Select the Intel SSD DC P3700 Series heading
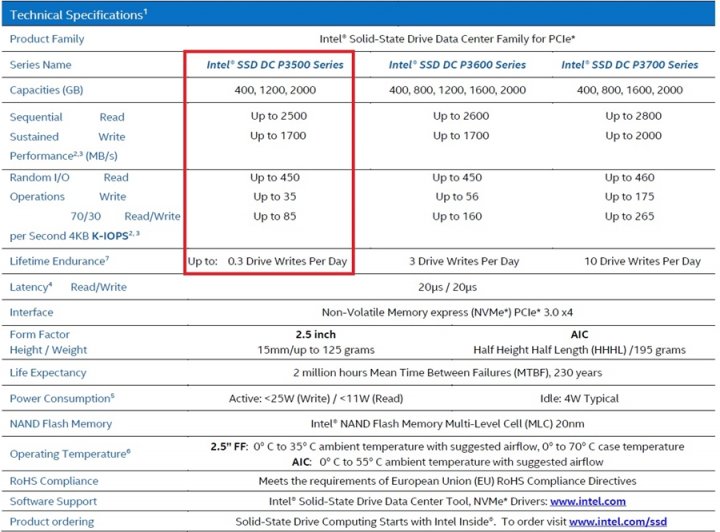Viewport: 720px width, 532px height. [630, 65]
